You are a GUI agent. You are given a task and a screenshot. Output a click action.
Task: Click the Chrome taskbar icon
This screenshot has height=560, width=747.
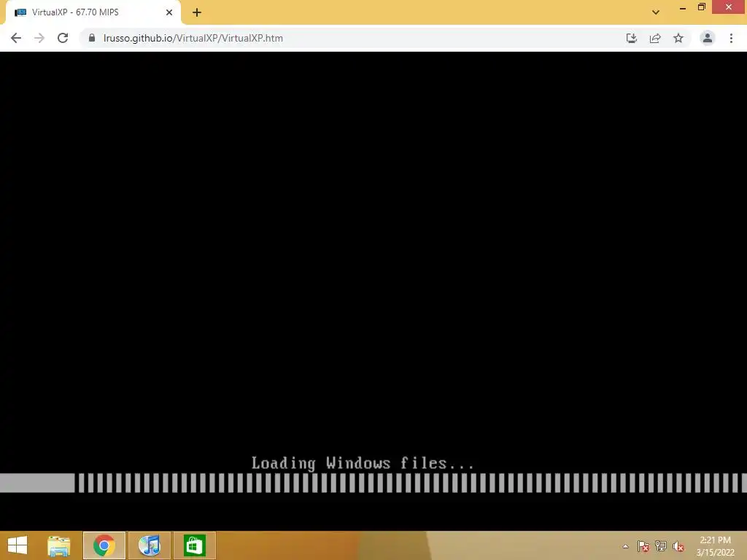click(x=104, y=545)
